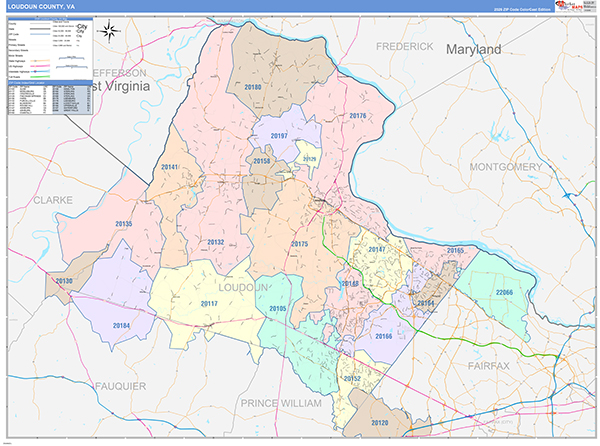Select ZIP code label 20129
Screen dimensions: 600x446
pyautogui.click(x=310, y=159)
